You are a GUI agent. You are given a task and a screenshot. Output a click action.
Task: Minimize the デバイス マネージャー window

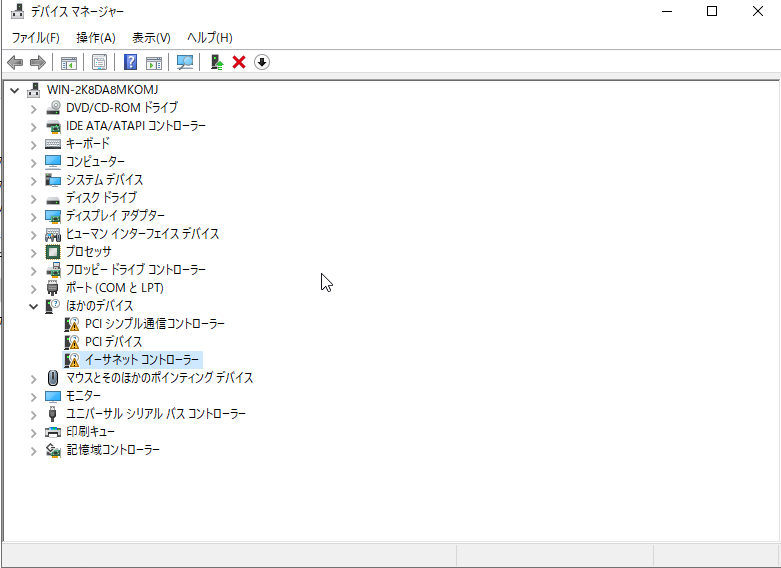click(667, 11)
